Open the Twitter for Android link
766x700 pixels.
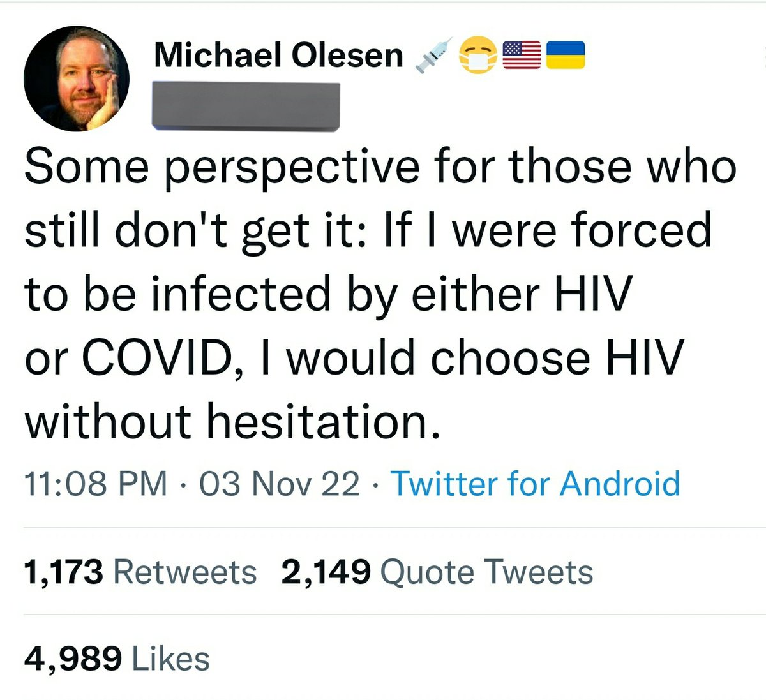(x=535, y=483)
